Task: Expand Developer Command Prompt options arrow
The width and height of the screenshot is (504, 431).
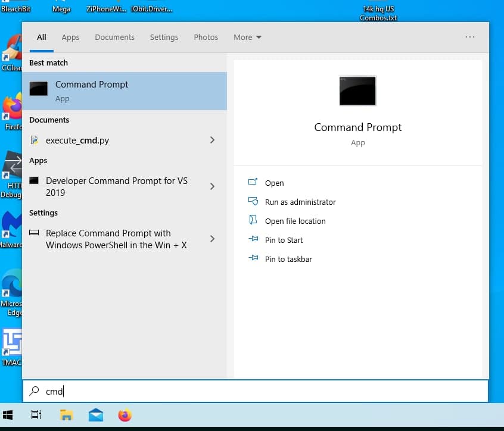Action: [212, 186]
